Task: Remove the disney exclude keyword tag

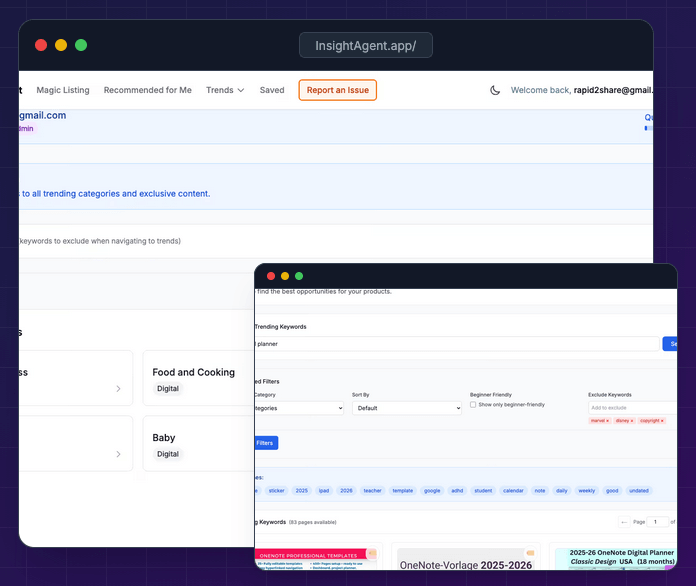Action: click(631, 421)
